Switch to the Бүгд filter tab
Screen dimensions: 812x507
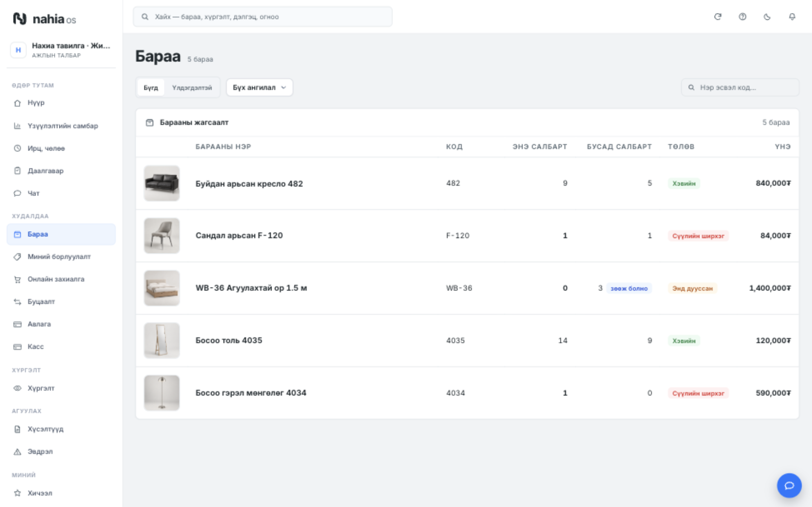151,88
